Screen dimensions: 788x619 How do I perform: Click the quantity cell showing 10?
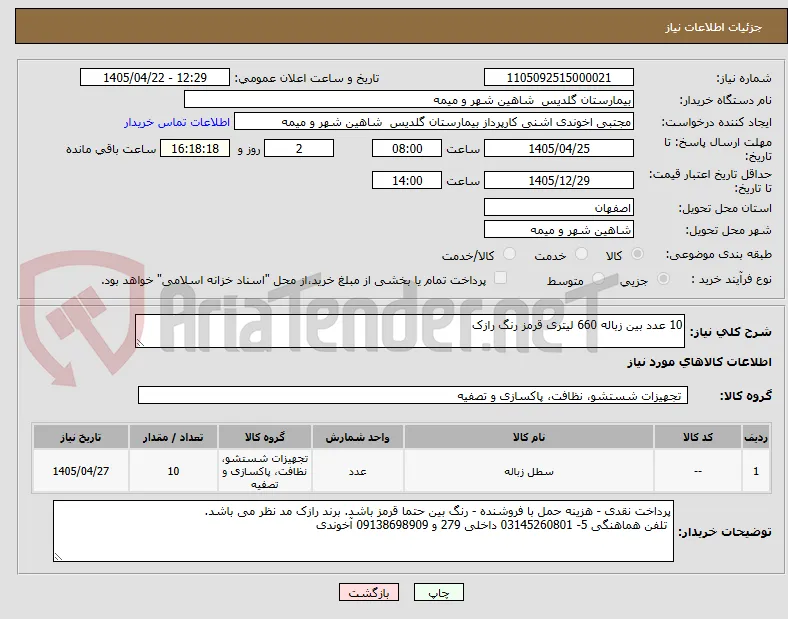point(173,471)
